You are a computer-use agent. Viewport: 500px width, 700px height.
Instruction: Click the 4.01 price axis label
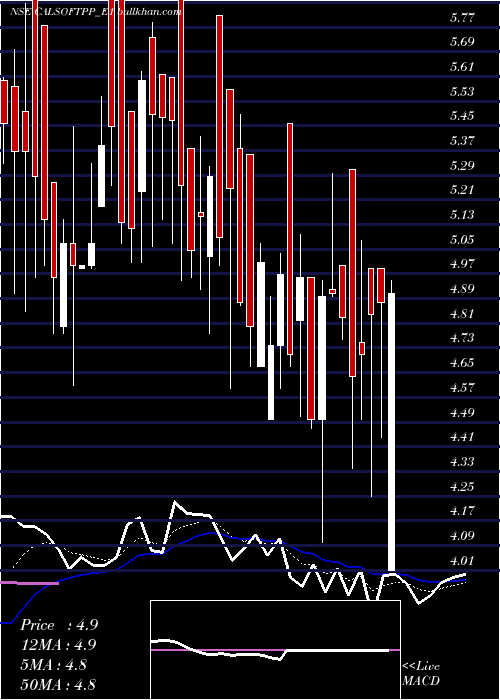[462, 560]
